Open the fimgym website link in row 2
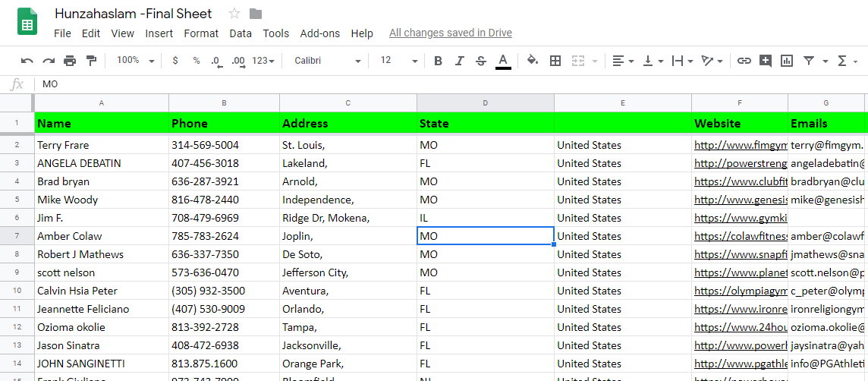This screenshot has height=381, width=868. [x=740, y=145]
